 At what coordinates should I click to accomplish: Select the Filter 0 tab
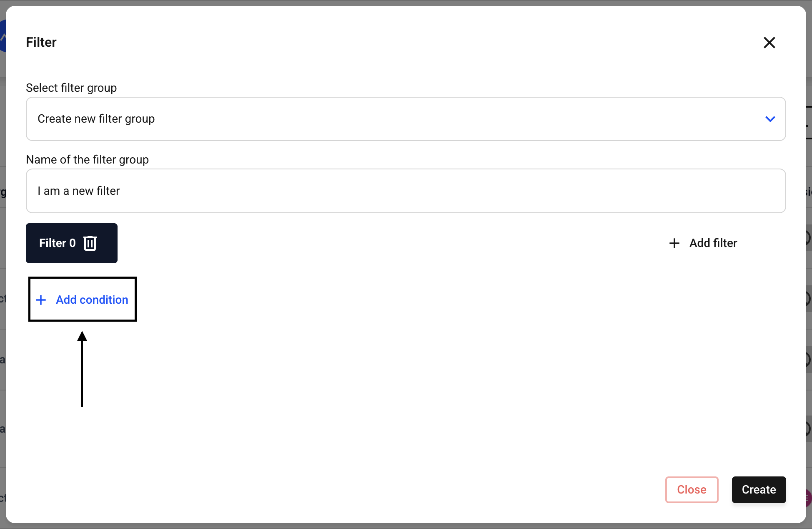click(x=58, y=243)
